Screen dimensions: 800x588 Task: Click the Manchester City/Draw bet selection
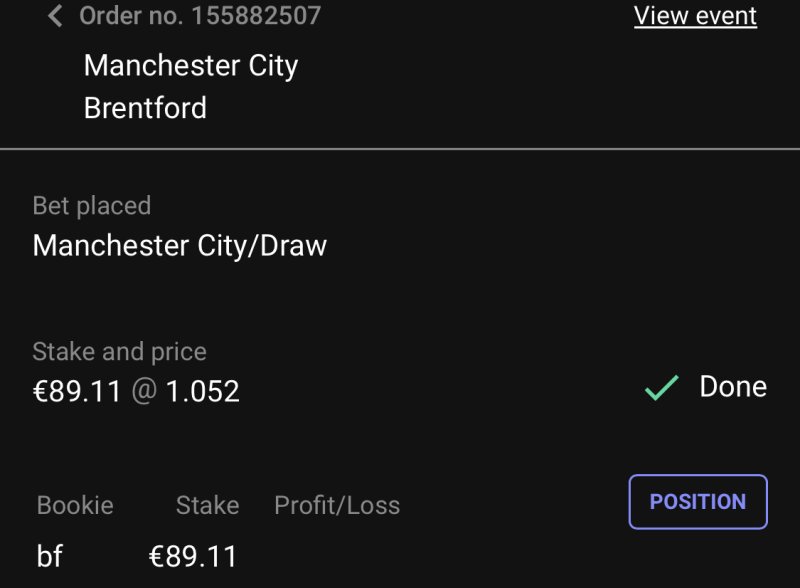pos(180,246)
